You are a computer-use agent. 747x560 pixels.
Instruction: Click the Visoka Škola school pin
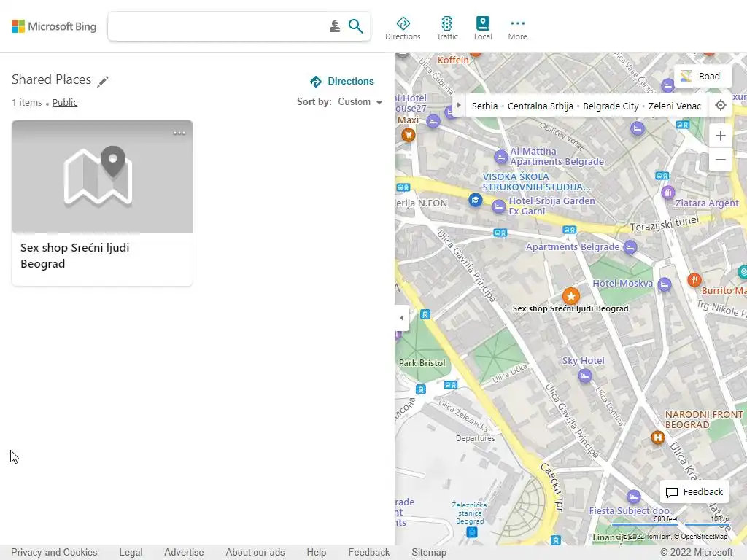click(475, 200)
